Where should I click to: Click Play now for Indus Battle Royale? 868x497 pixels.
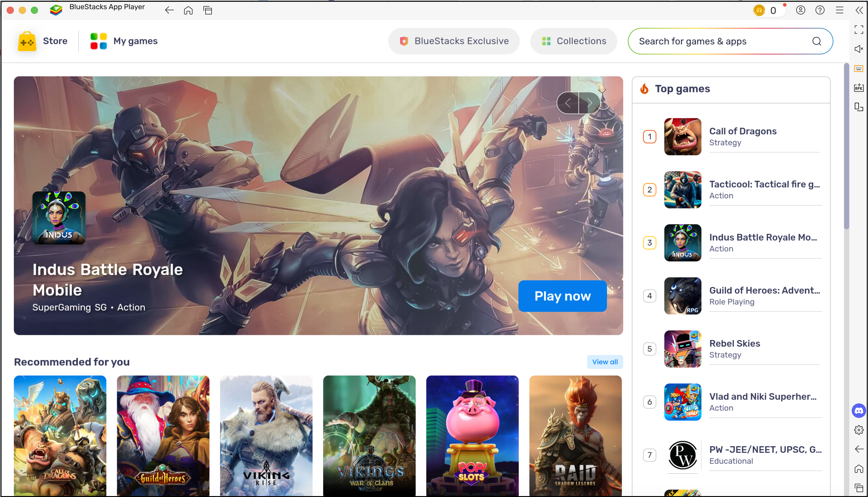(562, 296)
